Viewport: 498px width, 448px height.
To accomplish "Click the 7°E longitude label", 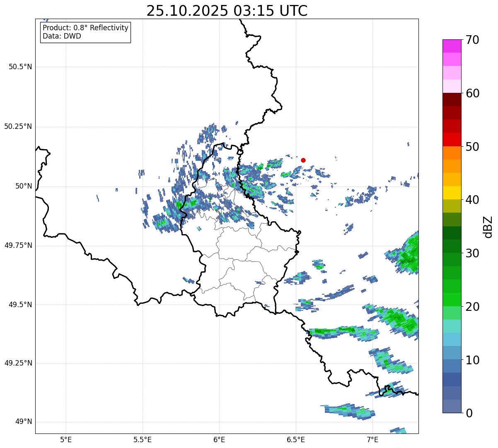I will [372, 439].
